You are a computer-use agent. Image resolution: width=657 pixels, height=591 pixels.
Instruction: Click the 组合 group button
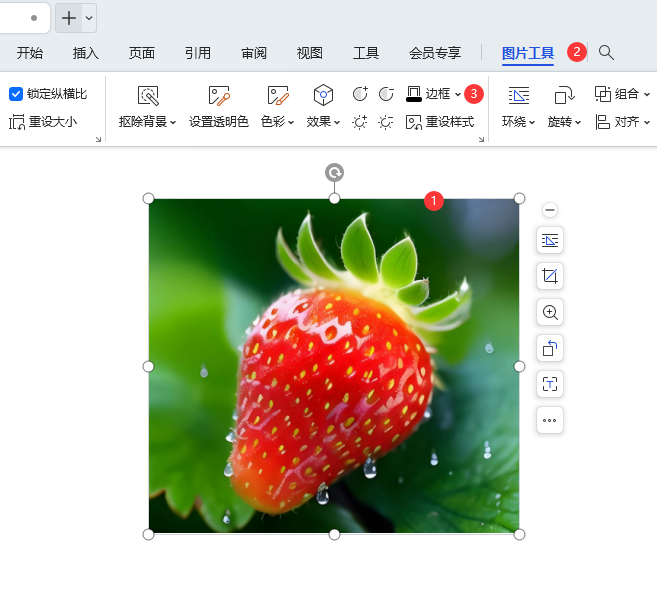[616, 94]
